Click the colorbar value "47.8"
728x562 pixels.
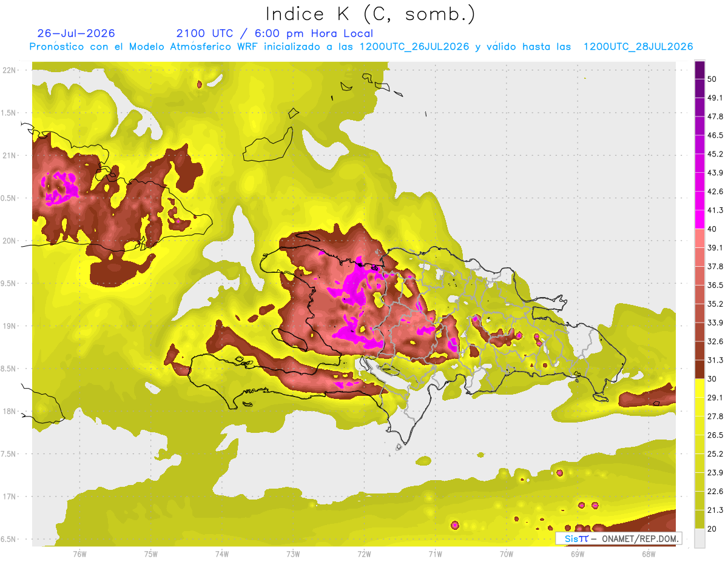coord(715,116)
